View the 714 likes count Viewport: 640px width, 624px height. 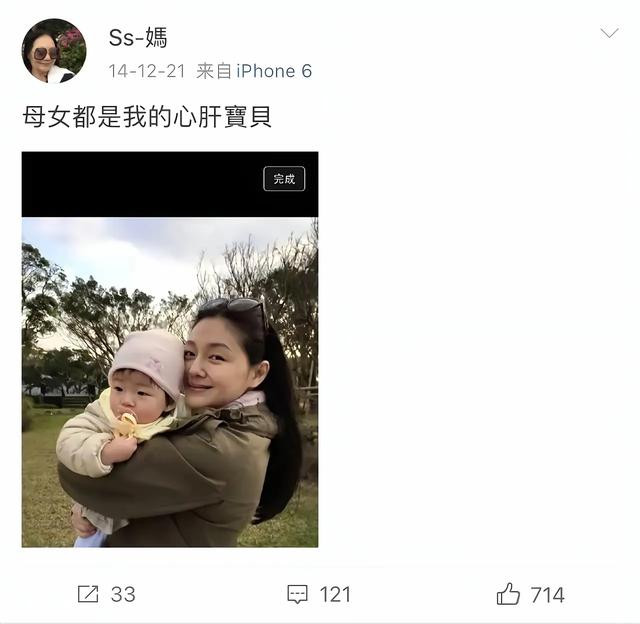pyautogui.click(x=547, y=595)
